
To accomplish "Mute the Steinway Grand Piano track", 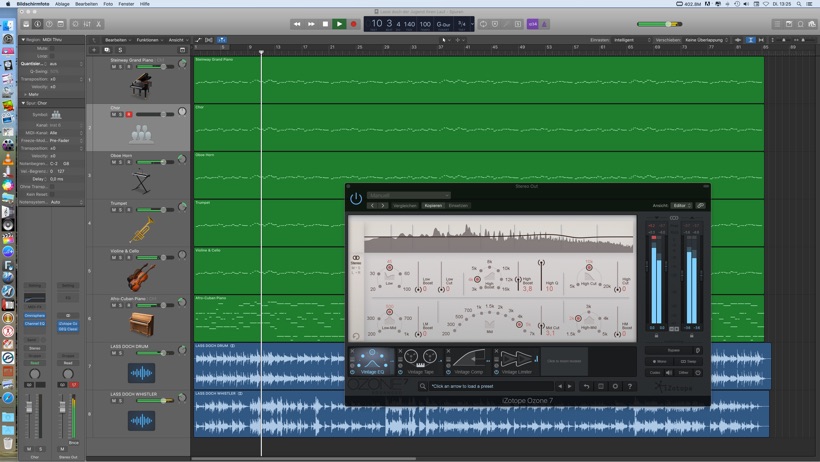I will point(113,67).
